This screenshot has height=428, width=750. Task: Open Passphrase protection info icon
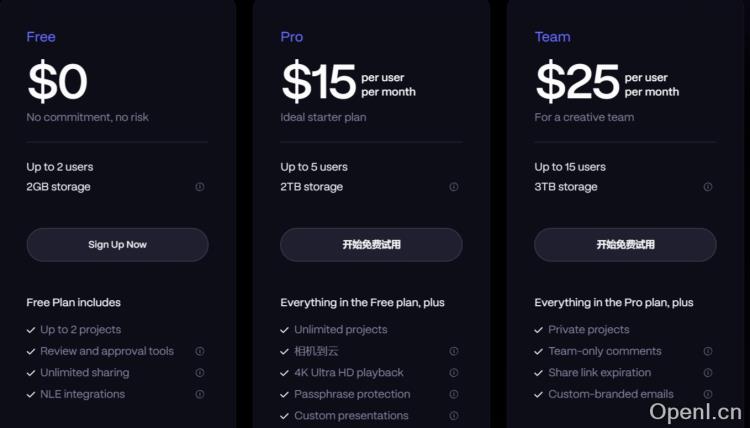pos(454,394)
